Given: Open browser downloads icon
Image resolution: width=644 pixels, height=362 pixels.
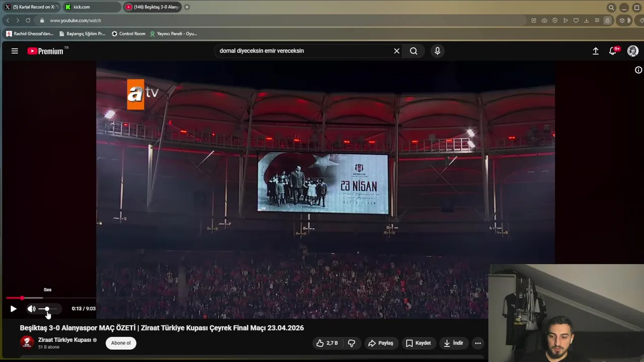Looking at the screenshot, I should [x=587, y=21].
